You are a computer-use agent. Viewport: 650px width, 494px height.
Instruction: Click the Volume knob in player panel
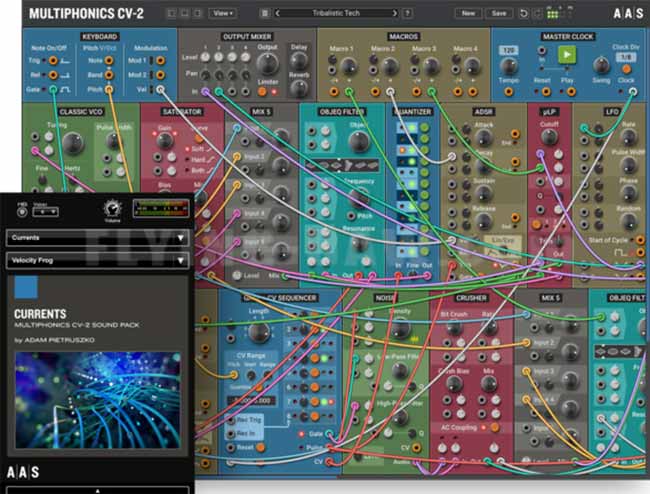click(x=112, y=208)
